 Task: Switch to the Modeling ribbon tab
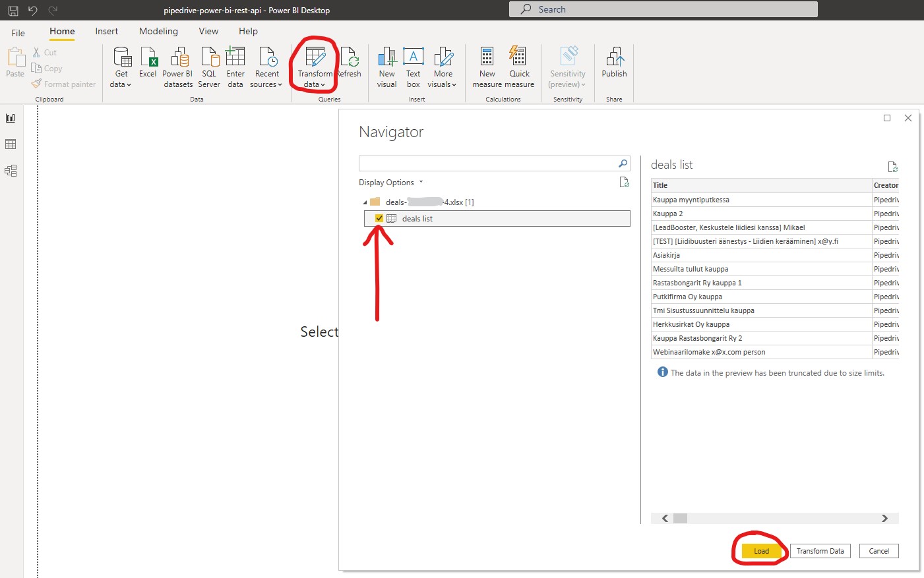158,31
